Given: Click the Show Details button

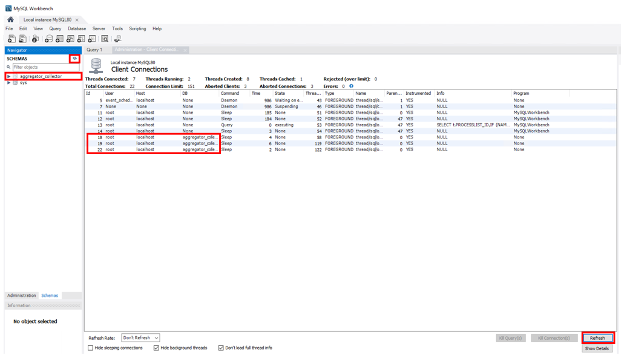Looking at the screenshot, I should point(597,349).
